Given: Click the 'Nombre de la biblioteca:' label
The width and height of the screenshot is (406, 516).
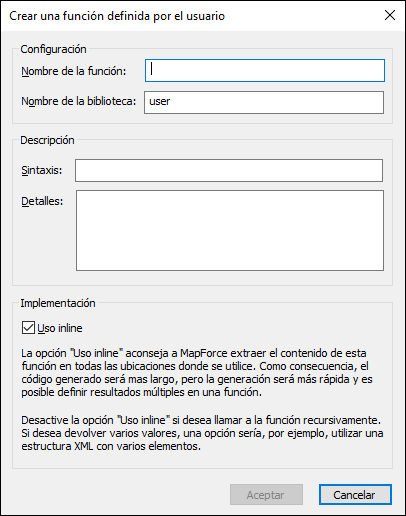Looking at the screenshot, I should (x=79, y=101).
